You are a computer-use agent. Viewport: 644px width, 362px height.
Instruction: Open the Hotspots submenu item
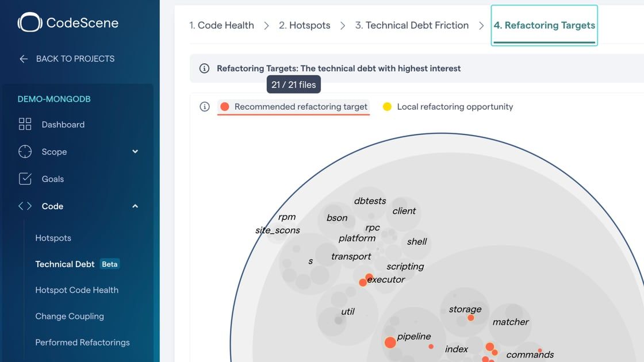(x=53, y=238)
